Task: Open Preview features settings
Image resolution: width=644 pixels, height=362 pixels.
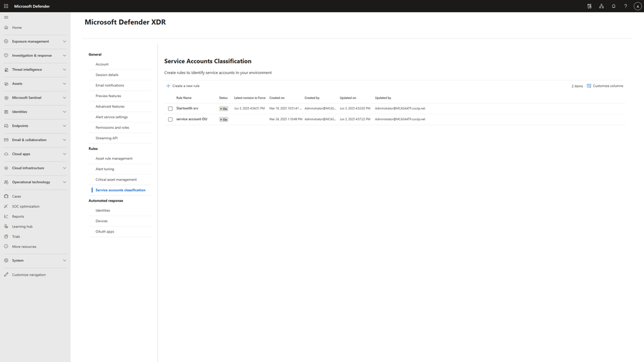Action: pos(108,96)
